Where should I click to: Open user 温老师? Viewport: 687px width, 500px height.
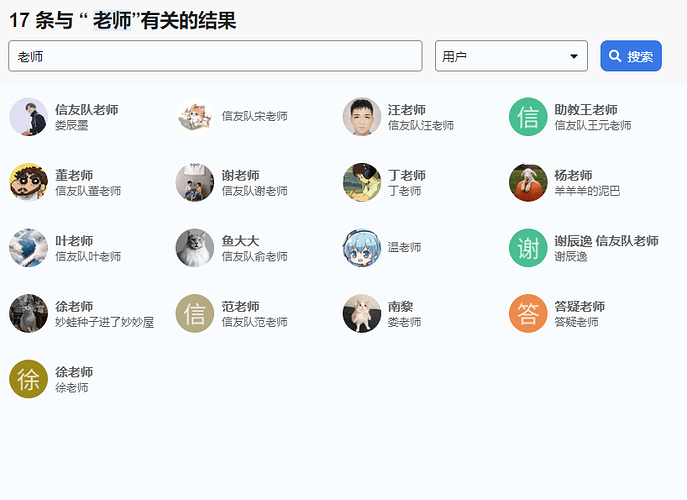point(404,247)
